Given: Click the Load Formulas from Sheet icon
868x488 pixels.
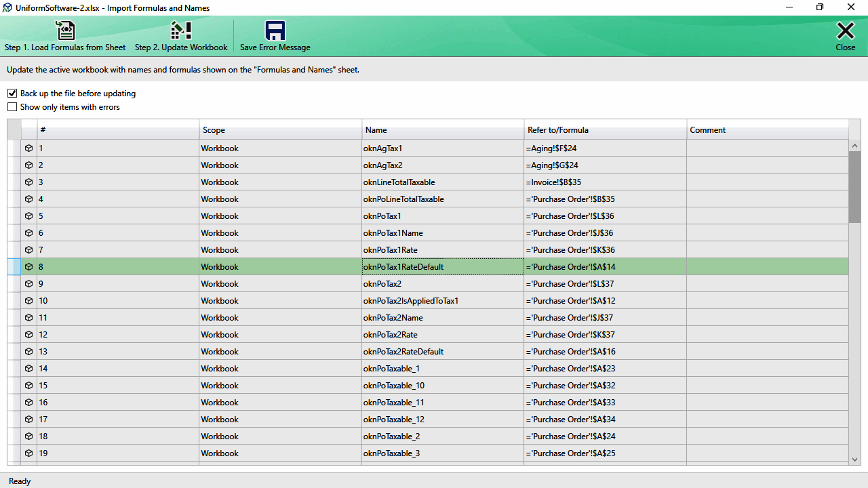Looking at the screenshot, I should click(x=65, y=30).
